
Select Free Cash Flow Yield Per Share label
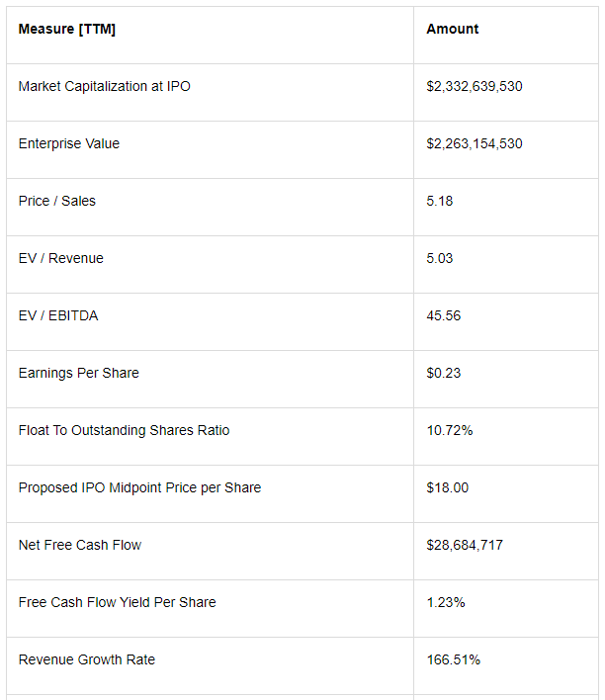[x=117, y=602]
